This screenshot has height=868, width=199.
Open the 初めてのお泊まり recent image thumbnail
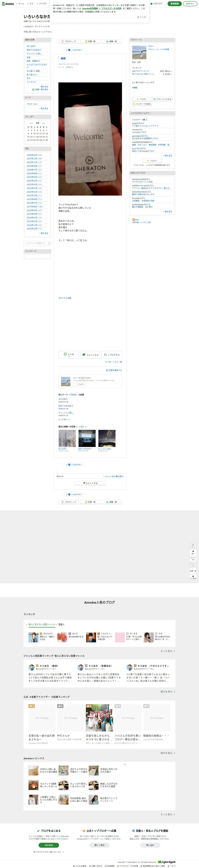(x=87, y=438)
